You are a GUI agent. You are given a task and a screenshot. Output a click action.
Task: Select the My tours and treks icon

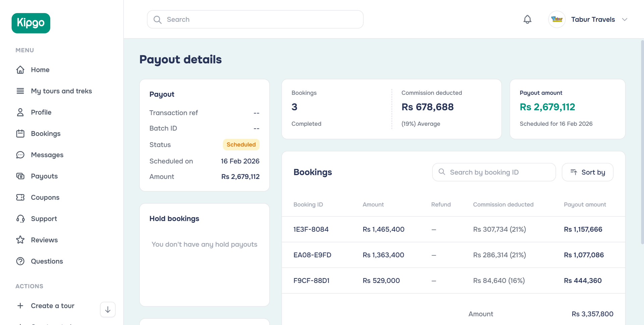[20, 91]
